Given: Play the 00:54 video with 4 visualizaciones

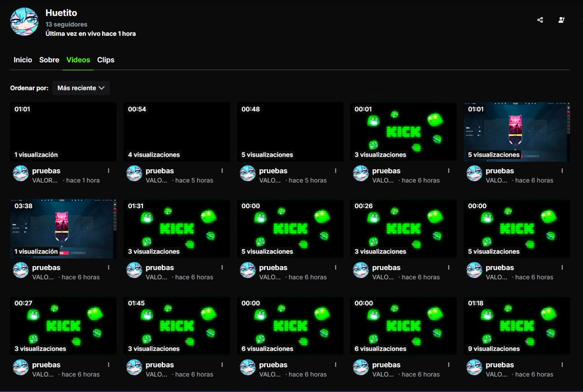Looking at the screenshot, I should (177, 132).
